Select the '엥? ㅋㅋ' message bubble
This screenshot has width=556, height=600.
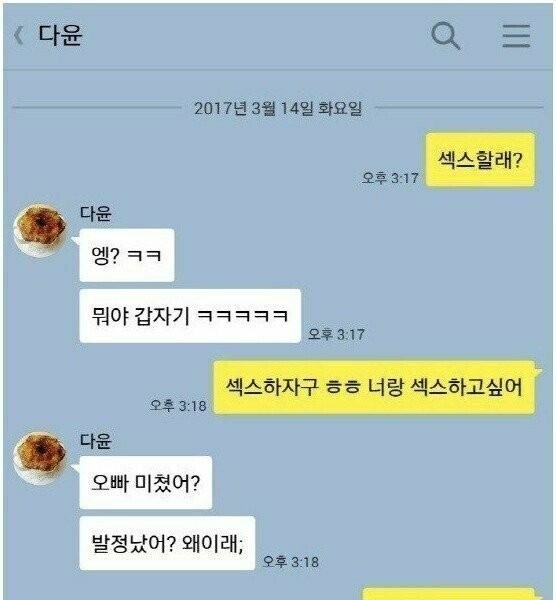[127, 255]
